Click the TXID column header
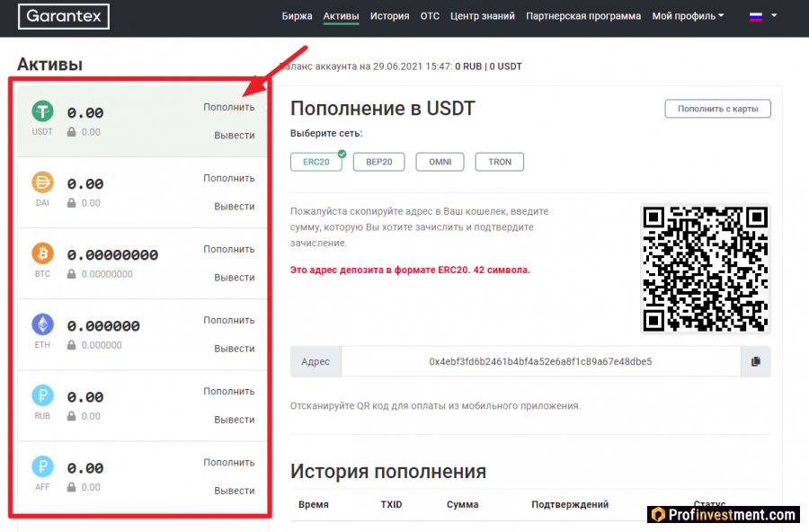809x532 pixels. click(391, 505)
